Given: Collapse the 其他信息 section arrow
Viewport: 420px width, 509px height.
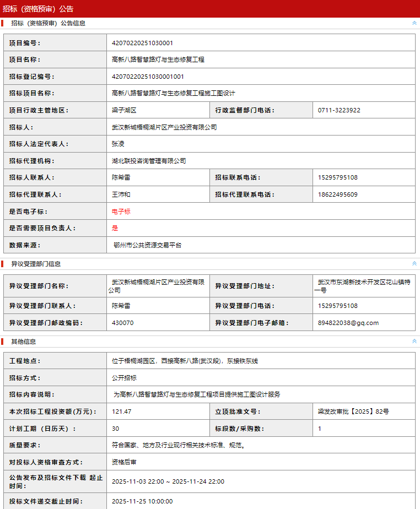Looking at the screenshot, I should pyautogui.click(x=414, y=342).
